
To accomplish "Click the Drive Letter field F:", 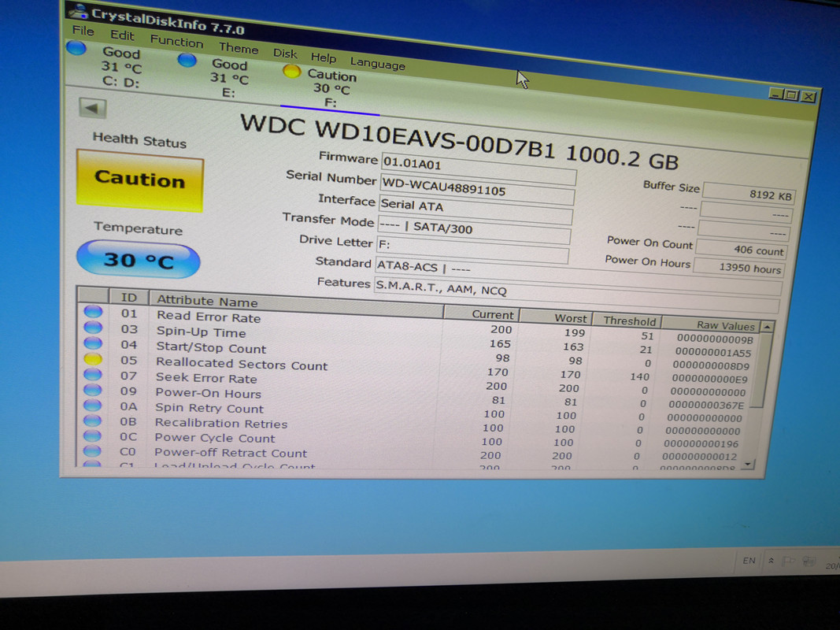I will 472,250.
